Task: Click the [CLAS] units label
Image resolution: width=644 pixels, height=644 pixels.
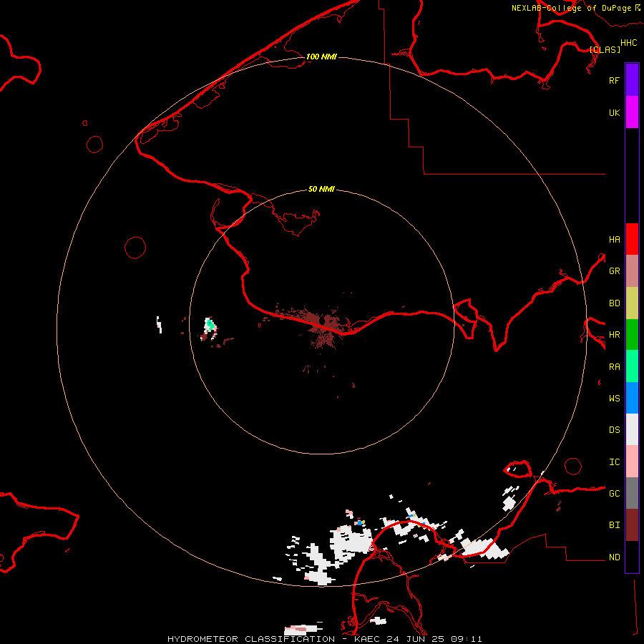Action: [x=605, y=49]
